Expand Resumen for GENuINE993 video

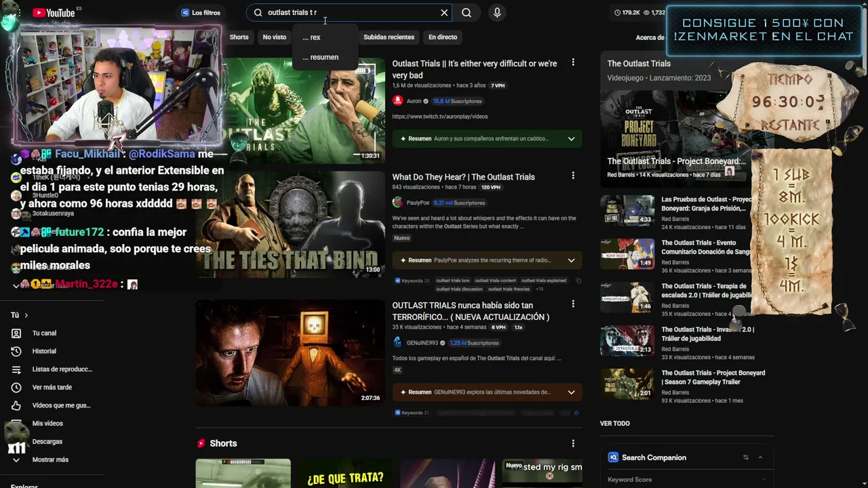click(571, 392)
